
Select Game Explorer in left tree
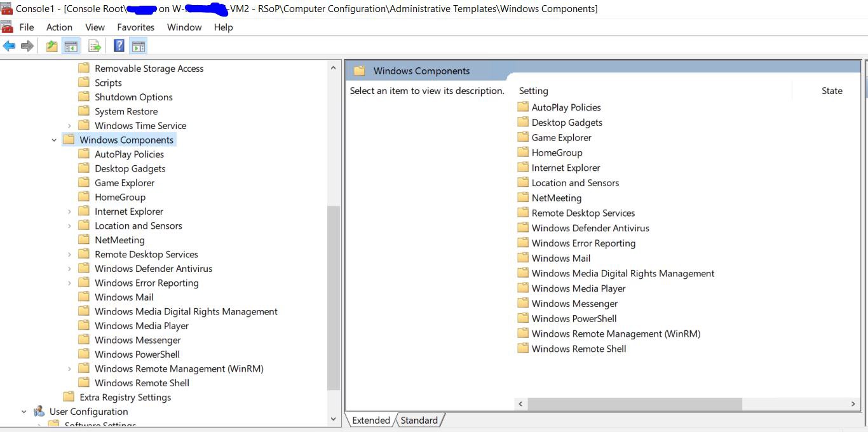[x=125, y=183]
